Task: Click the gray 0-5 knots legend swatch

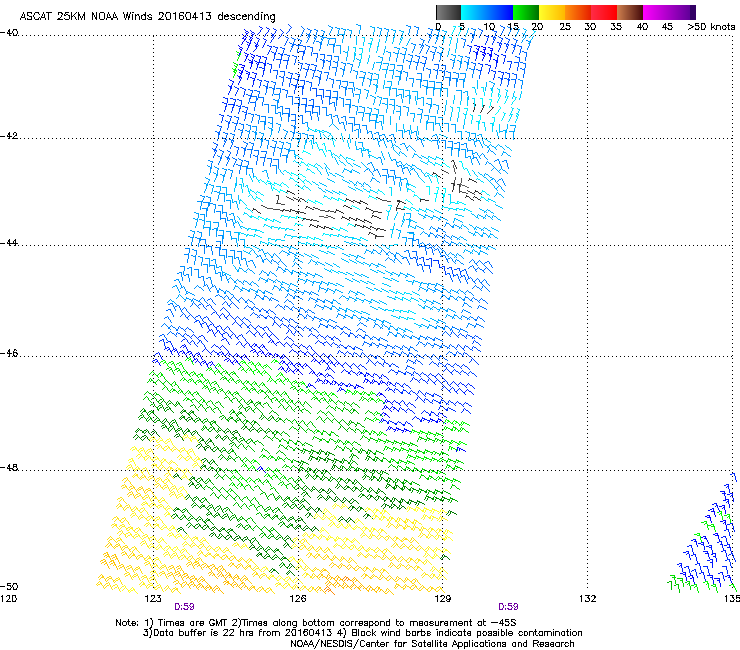Action: (x=448, y=12)
